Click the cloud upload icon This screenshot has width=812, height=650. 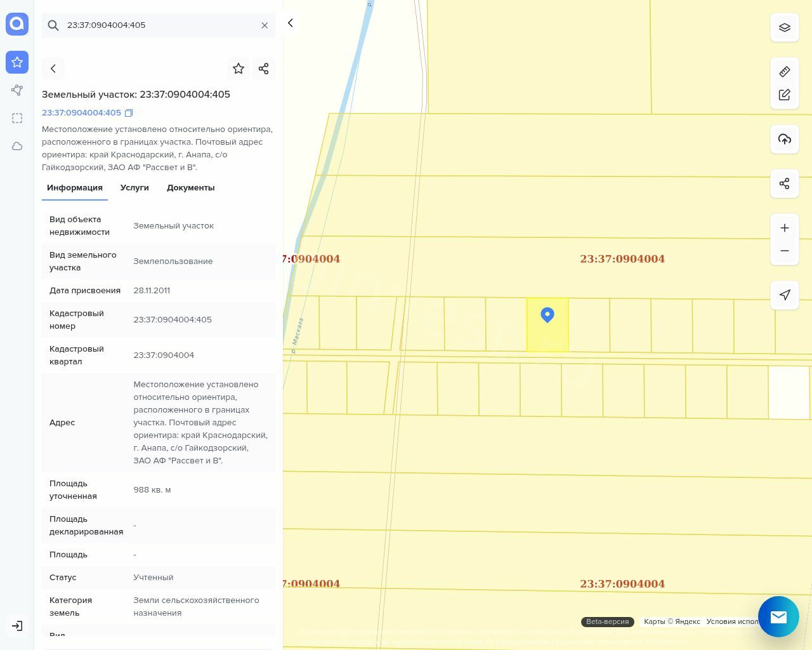coord(784,139)
